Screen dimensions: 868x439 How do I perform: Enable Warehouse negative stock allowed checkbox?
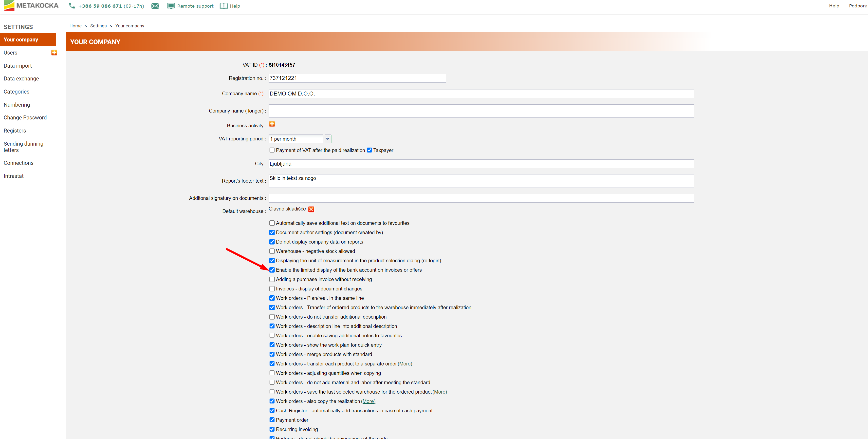point(272,251)
